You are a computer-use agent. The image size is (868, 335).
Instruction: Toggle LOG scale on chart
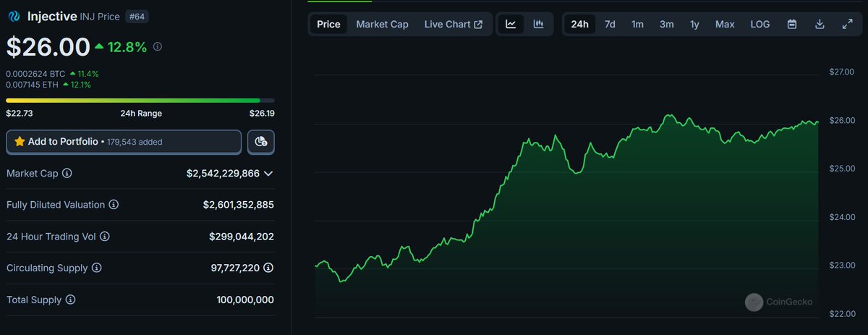point(760,24)
